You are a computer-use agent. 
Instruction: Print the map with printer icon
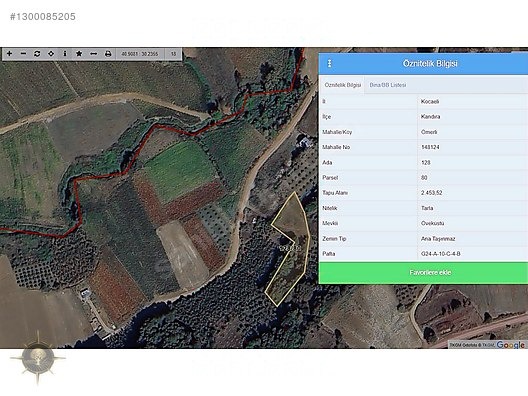108,54
